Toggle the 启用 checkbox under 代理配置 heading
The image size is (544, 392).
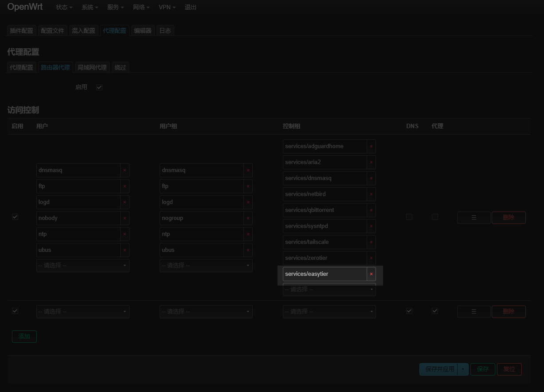99,87
